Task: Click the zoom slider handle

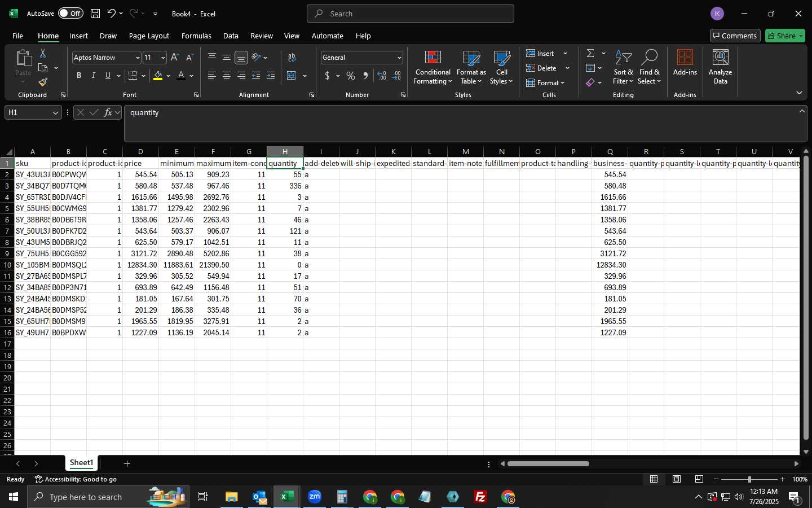Action: (x=749, y=479)
